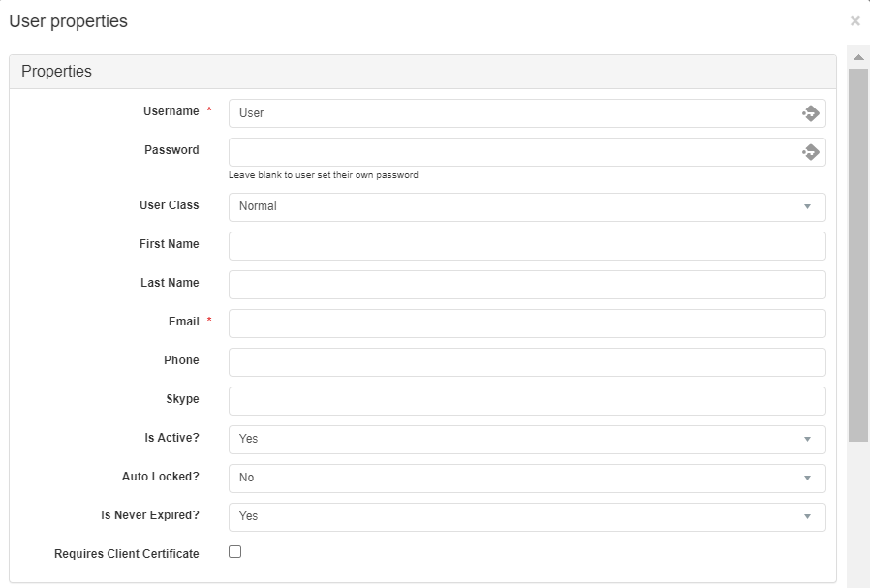Select the First Name text box

pos(527,246)
